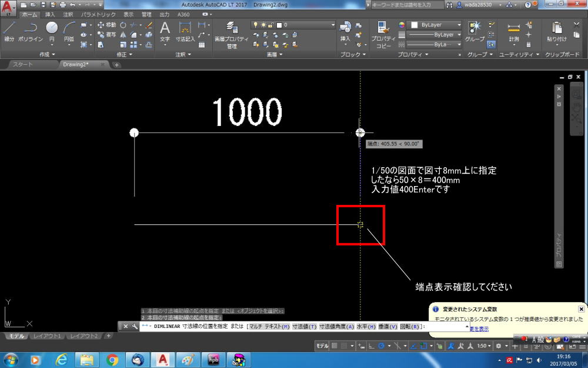Switch to the レイアウト1 tab
Screen dimensions: 588x368
coord(47,336)
